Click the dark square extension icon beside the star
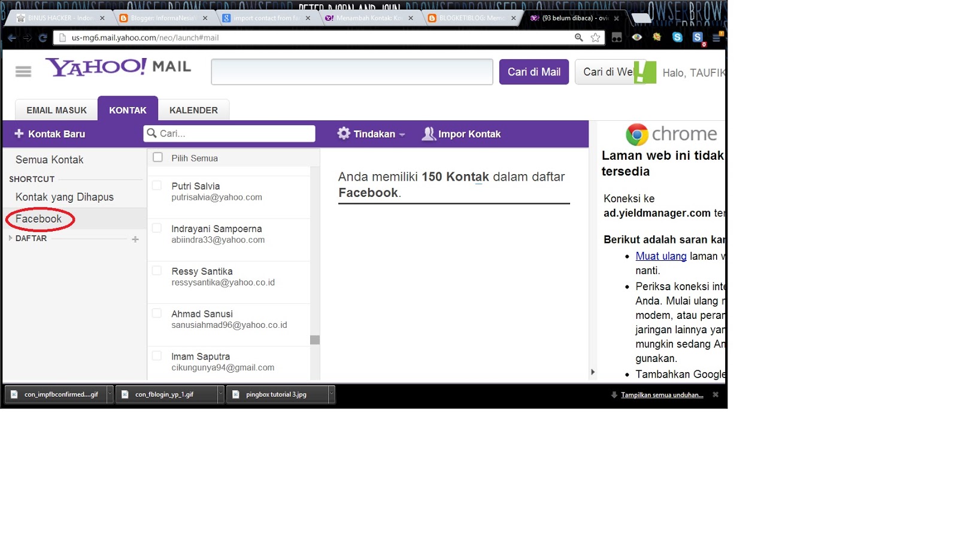The height and width of the screenshot is (560, 958). click(x=617, y=38)
